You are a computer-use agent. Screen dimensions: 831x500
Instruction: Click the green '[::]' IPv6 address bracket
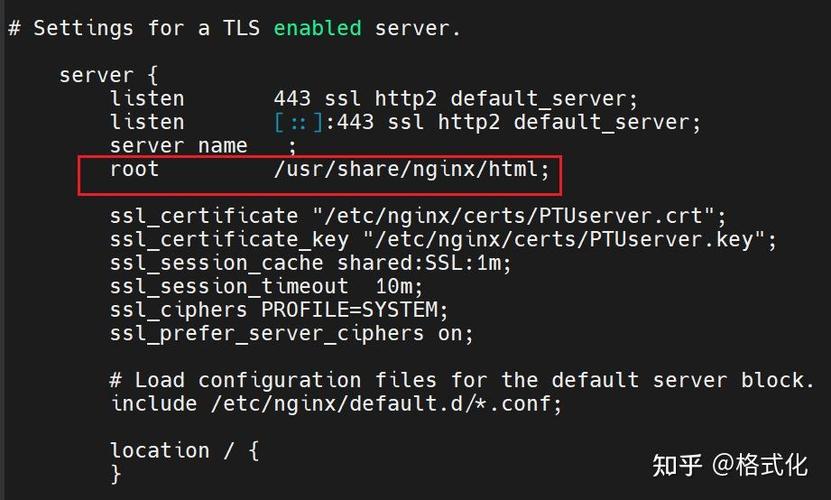[298, 122]
